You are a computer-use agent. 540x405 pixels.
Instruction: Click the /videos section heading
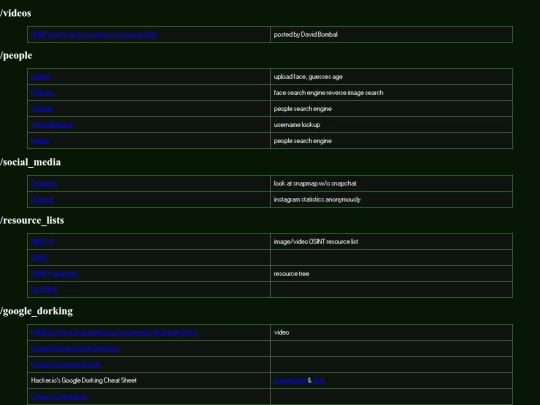pyautogui.click(x=15, y=13)
